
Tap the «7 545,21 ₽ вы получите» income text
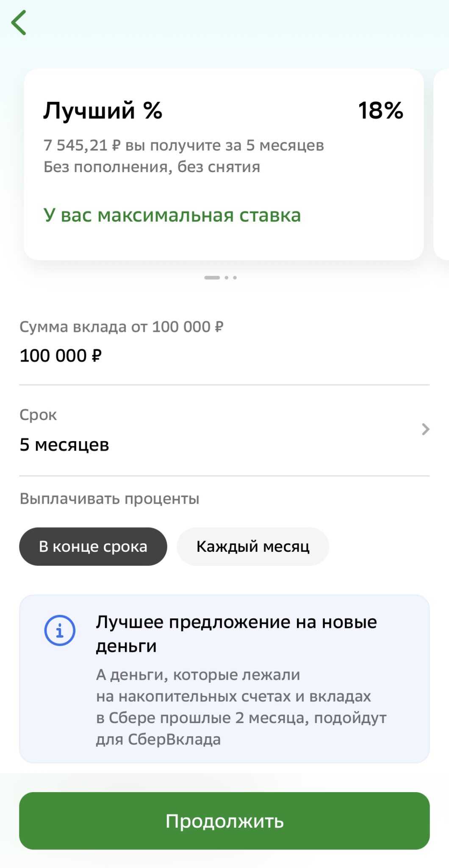point(183,145)
